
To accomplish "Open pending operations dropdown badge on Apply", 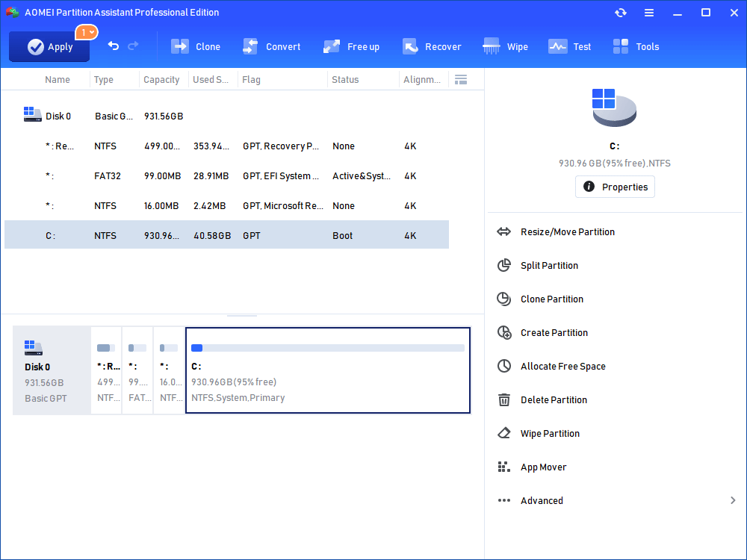I will pos(88,32).
